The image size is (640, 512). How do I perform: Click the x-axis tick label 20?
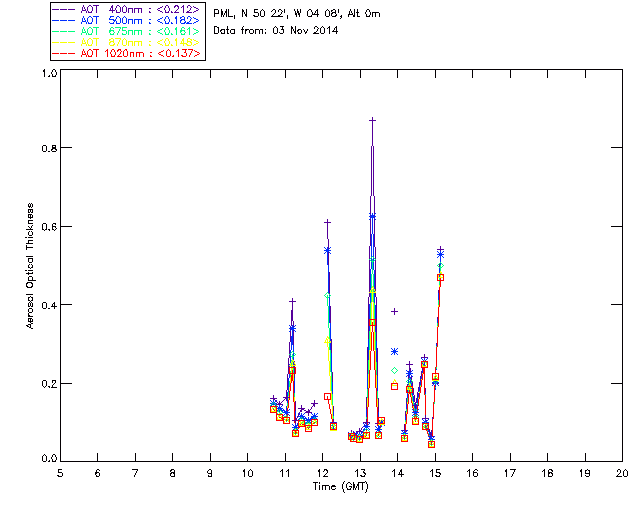click(622, 473)
